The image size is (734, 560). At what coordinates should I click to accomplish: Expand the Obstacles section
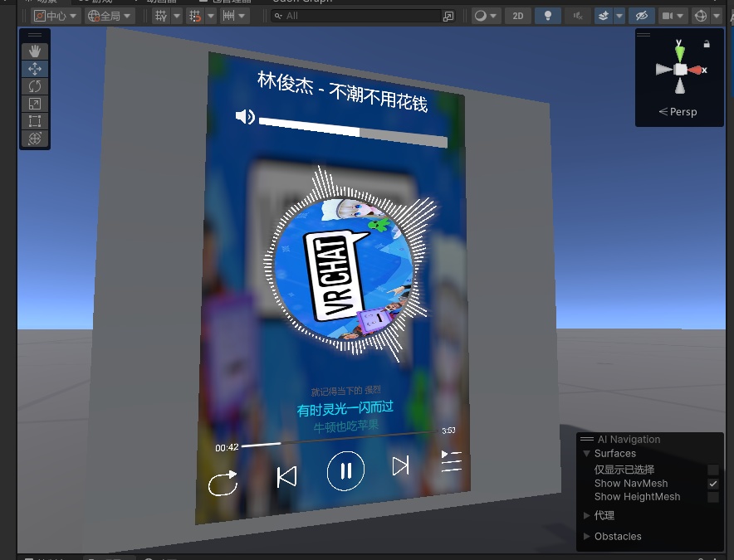coord(588,536)
